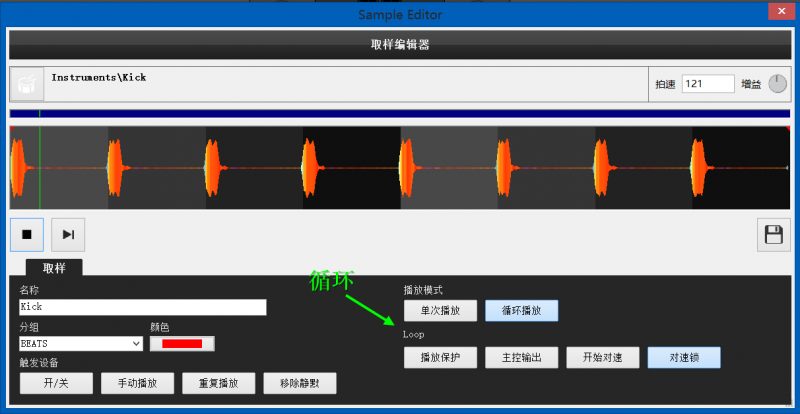Save the sample with floppy icon
This screenshot has height=414, width=800.
773,235
